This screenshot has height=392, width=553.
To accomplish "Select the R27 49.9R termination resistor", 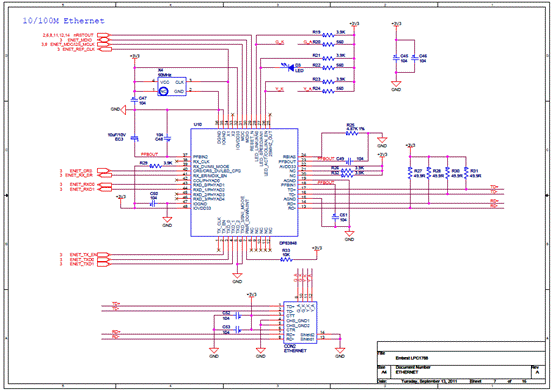I will coord(410,173).
